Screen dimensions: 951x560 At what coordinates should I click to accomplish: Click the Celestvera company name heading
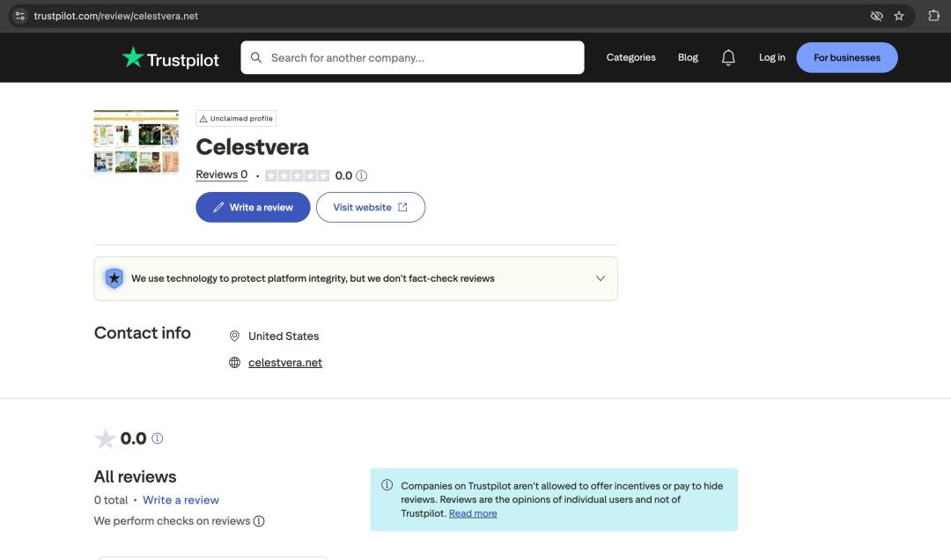[x=253, y=147]
